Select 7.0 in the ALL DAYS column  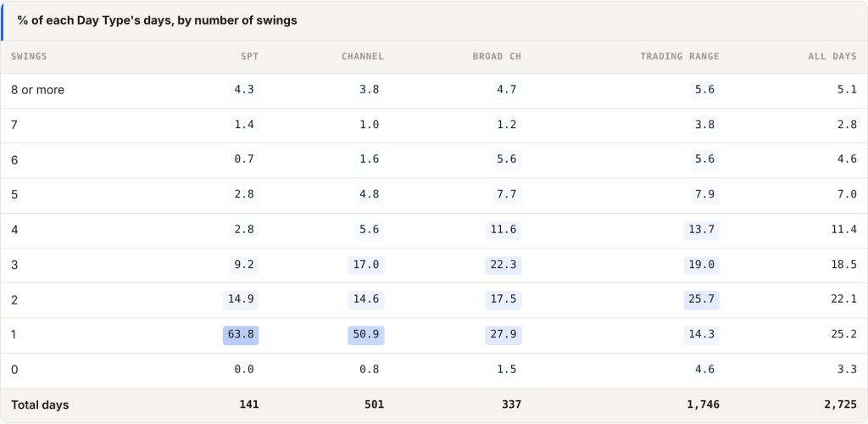847,195
